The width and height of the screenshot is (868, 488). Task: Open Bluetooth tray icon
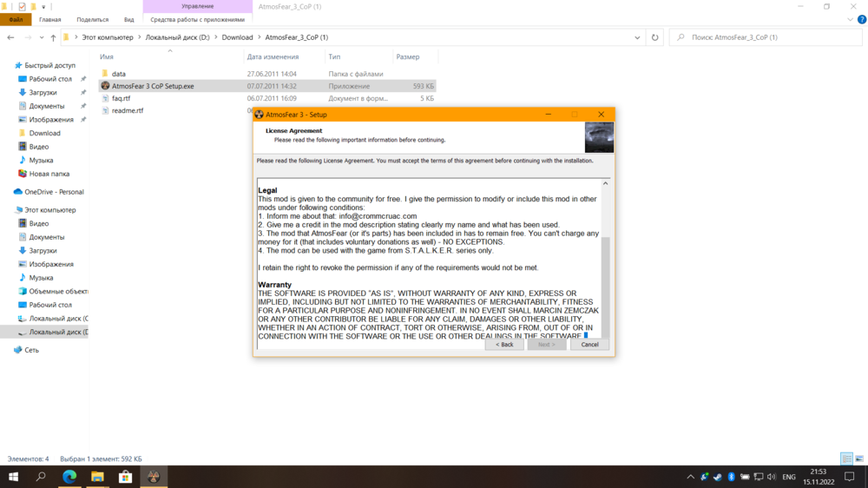(x=731, y=477)
